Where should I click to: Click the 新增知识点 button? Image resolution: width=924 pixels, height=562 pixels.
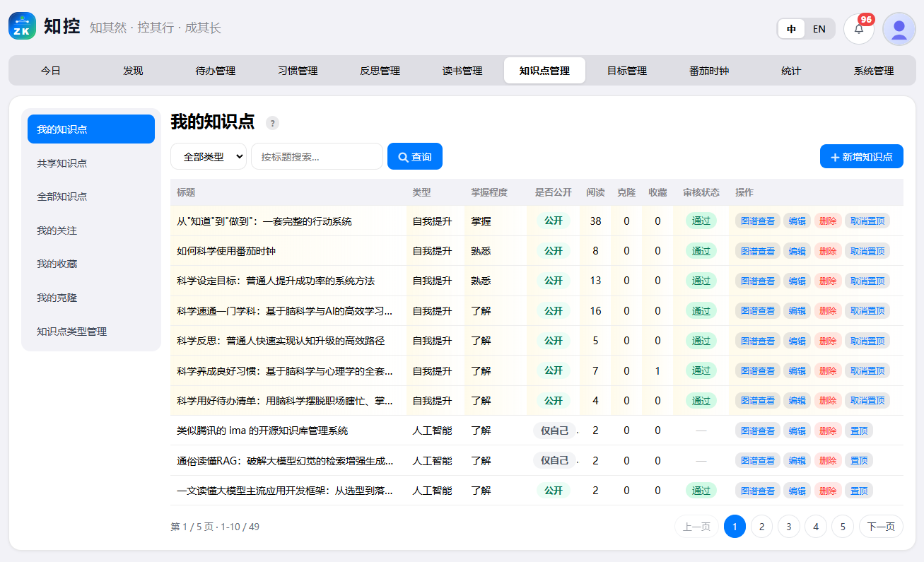click(861, 156)
